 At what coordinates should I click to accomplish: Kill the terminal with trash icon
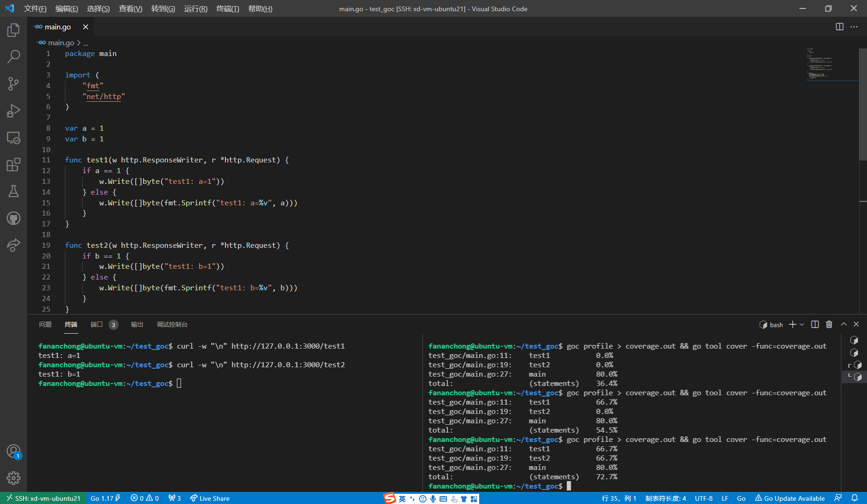click(x=829, y=324)
